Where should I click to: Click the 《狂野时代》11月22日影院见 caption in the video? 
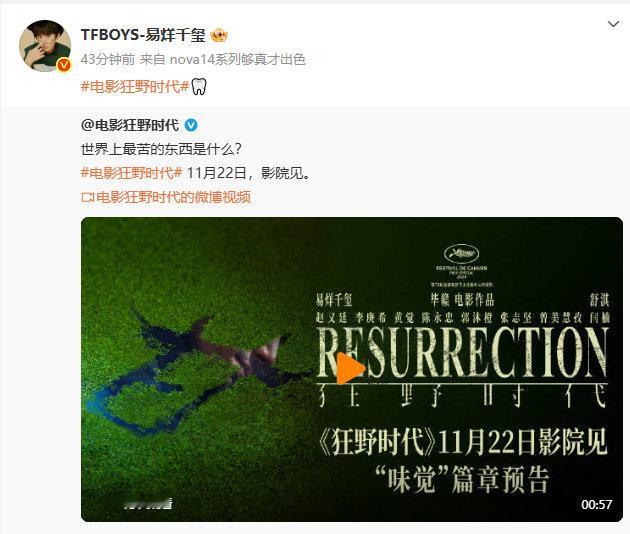click(x=462, y=443)
